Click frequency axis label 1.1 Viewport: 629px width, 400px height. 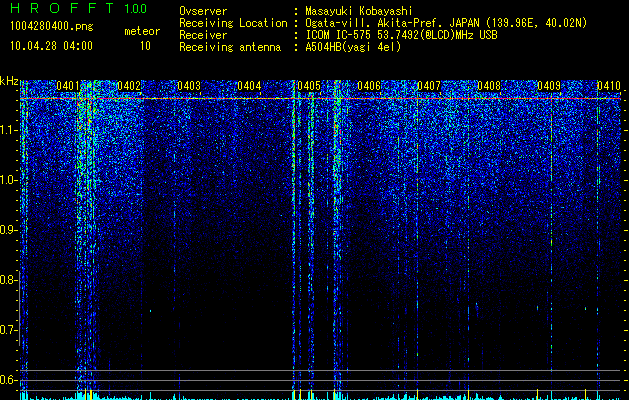point(8,130)
